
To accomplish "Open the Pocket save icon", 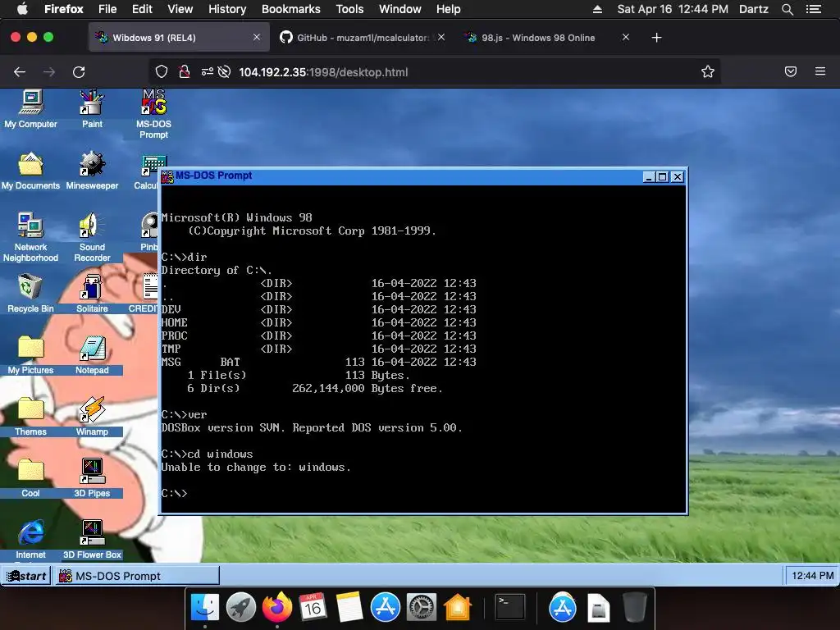I will point(790,72).
